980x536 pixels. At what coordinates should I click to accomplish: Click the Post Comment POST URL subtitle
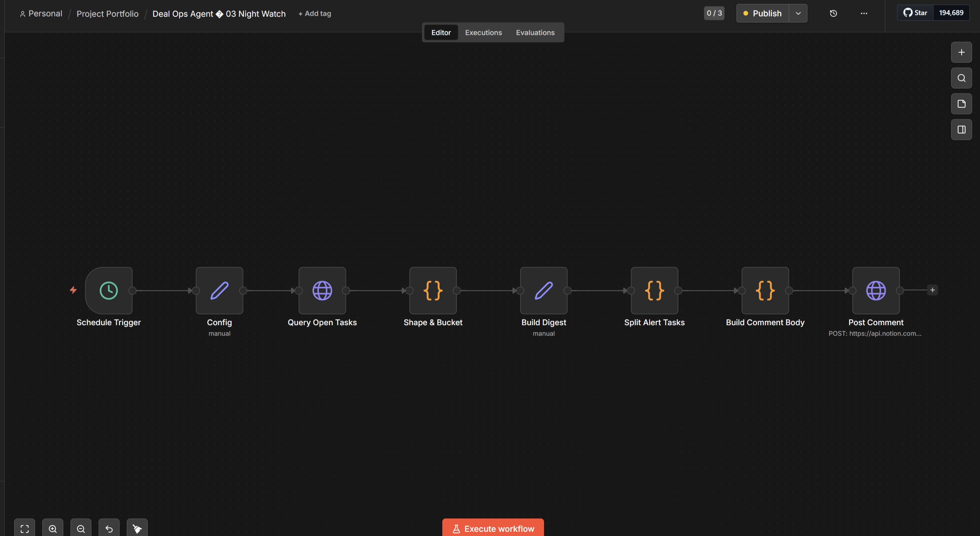pyautogui.click(x=875, y=333)
